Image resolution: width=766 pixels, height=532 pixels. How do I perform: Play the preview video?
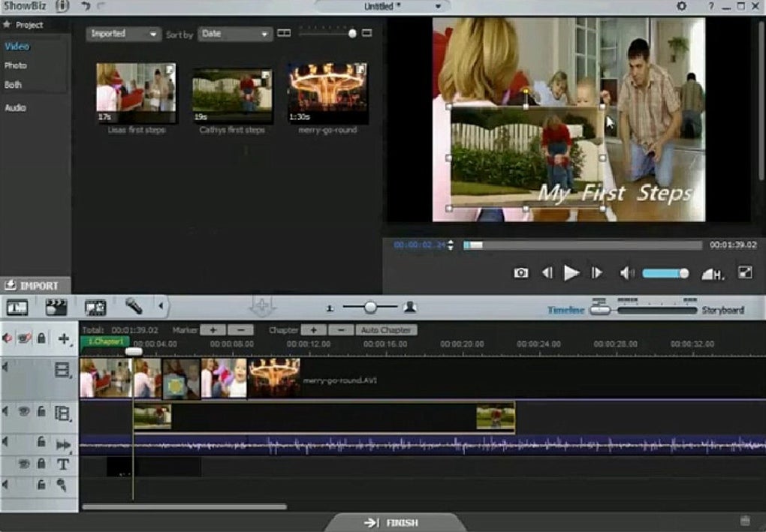point(571,273)
